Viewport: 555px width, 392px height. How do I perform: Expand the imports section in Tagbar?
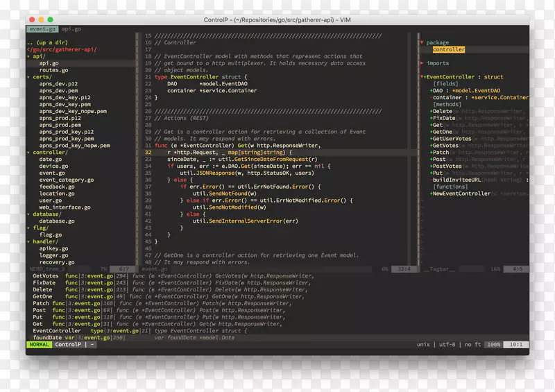coord(421,63)
